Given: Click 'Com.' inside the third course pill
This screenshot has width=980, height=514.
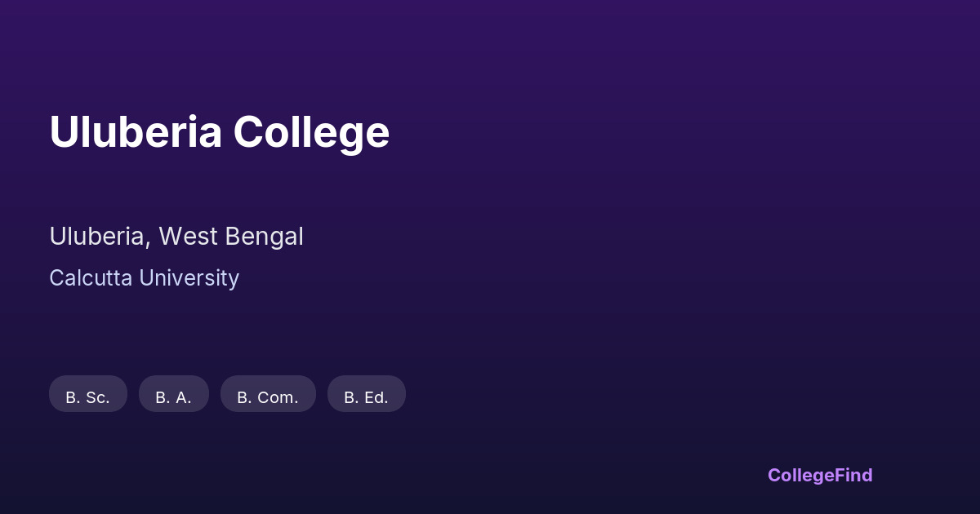Looking at the screenshot, I should click(278, 397).
